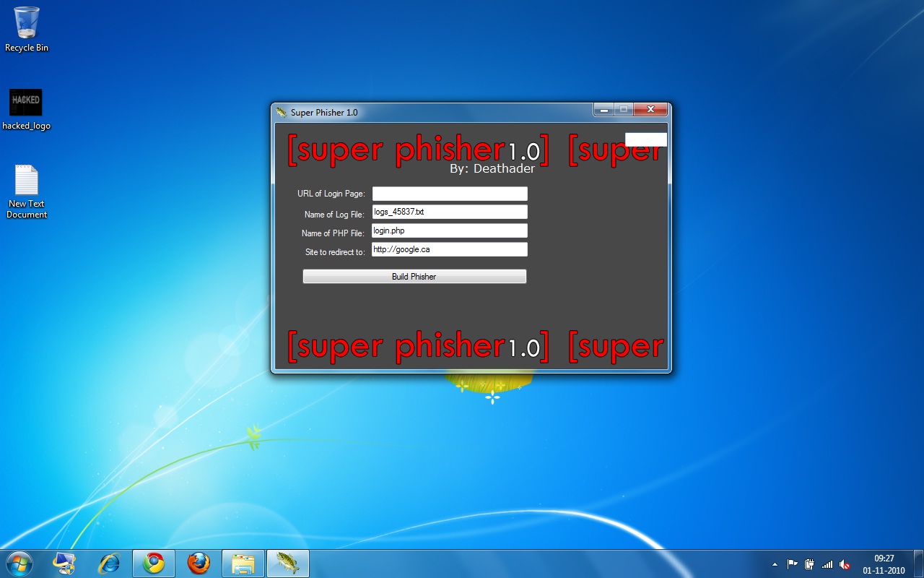Open network signal tray icon
Image resolution: width=924 pixels, height=578 pixels.
(827, 564)
